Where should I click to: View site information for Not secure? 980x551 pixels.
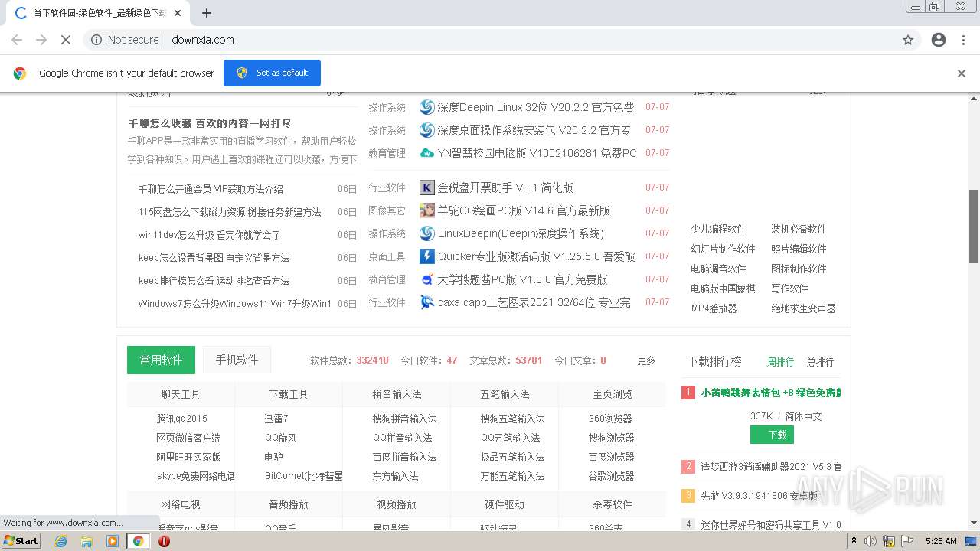[x=125, y=40]
